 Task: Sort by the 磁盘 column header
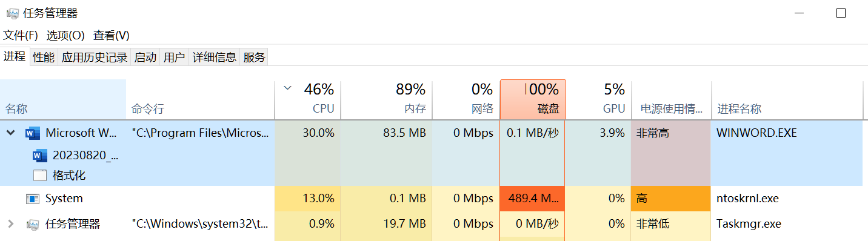pyautogui.click(x=533, y=100)
